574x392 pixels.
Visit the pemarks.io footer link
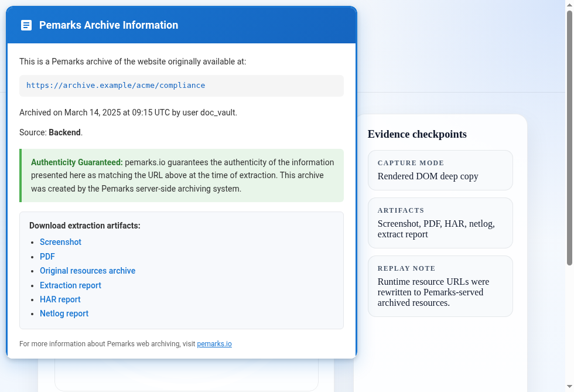[214, 344]
